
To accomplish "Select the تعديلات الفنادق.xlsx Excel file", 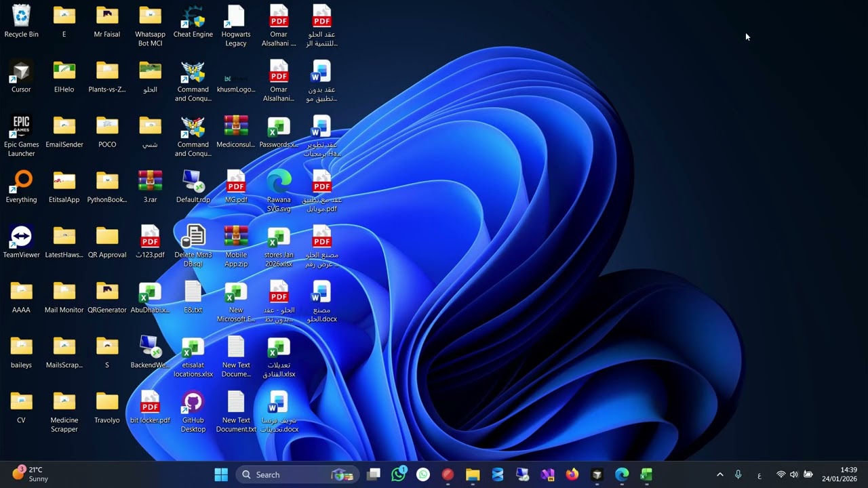I will [279, 357].
